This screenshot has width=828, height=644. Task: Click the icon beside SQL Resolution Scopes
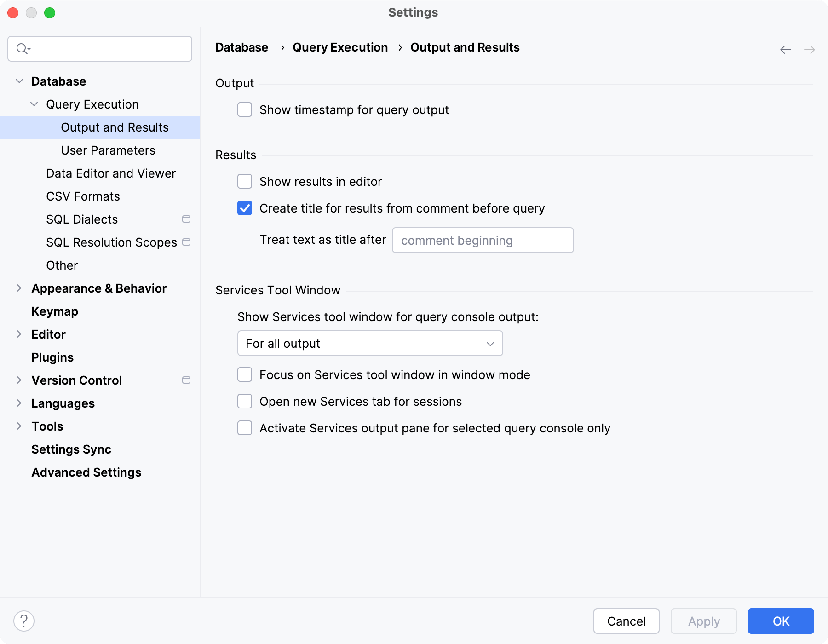186,241
